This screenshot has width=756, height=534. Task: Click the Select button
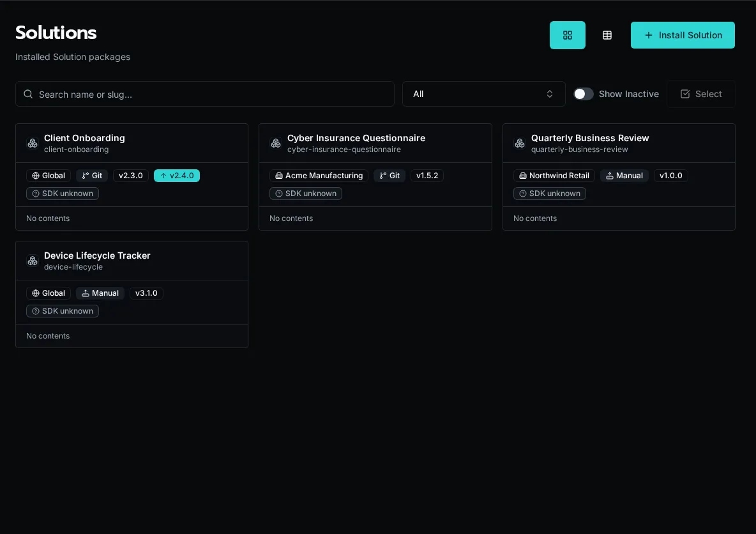(x=701, y=94)
